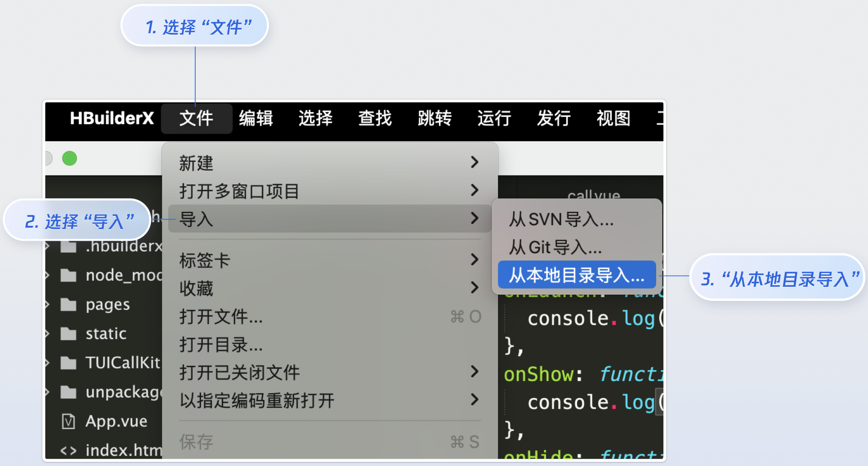Expand the 打开已关闭文件 submenu arrow

click(x=474, y=372)
